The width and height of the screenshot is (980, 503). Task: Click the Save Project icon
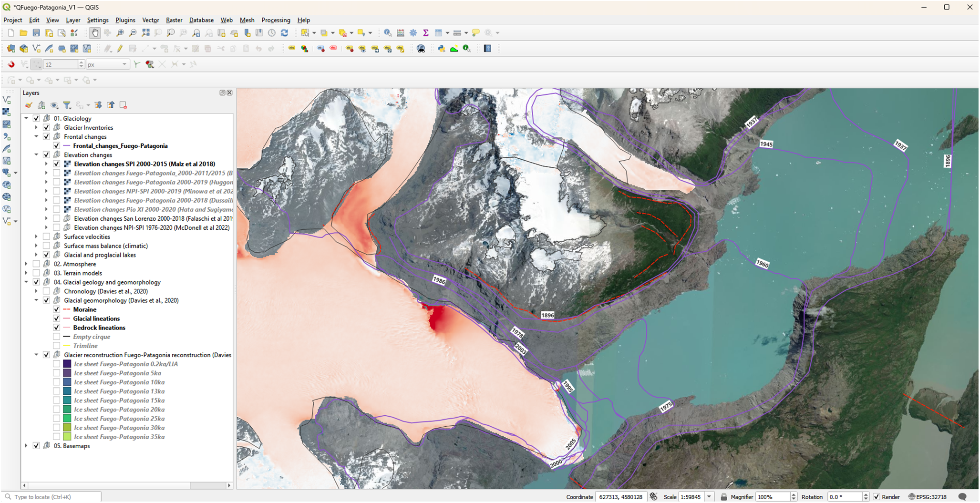coord(36,33)
